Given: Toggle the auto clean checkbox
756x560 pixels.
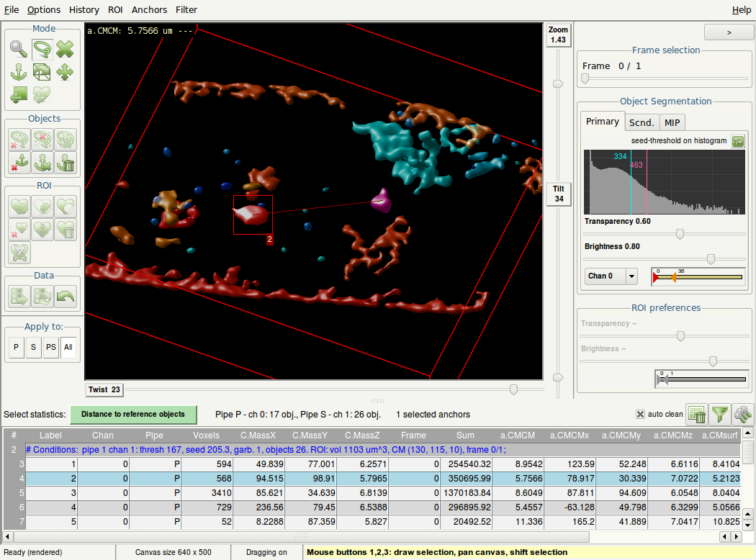Looking at the screenshot, I should point(640,415).
